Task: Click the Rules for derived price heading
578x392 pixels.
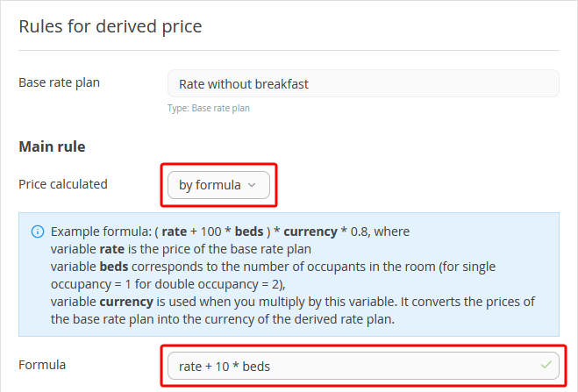Action: point(111,26)
